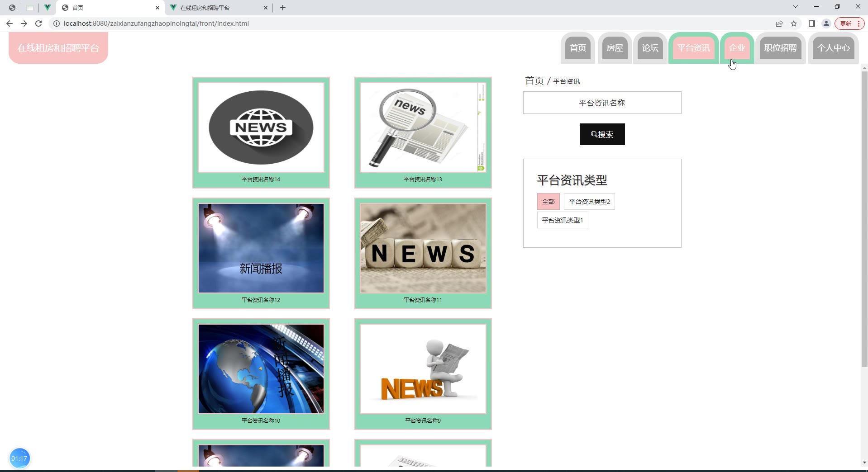Close the 首页 browser tab
Screen dimensions: 868x472
(x=157, y=8)
